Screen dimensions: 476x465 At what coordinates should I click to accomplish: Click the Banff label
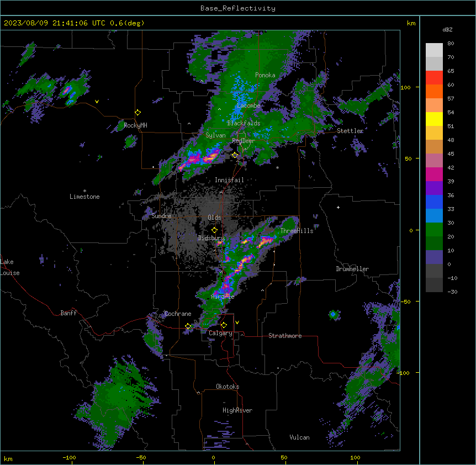tap(68, 313)
